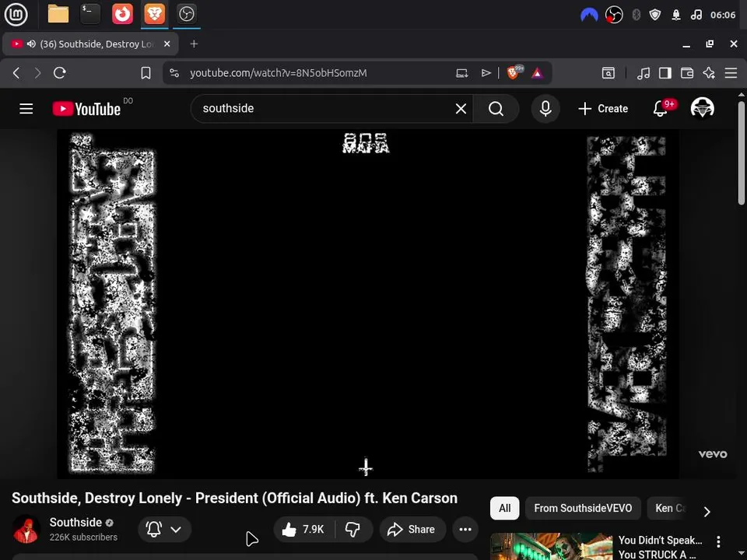Open the tab search button in toolbar
The image size is (747, 560).
[608, 73]
